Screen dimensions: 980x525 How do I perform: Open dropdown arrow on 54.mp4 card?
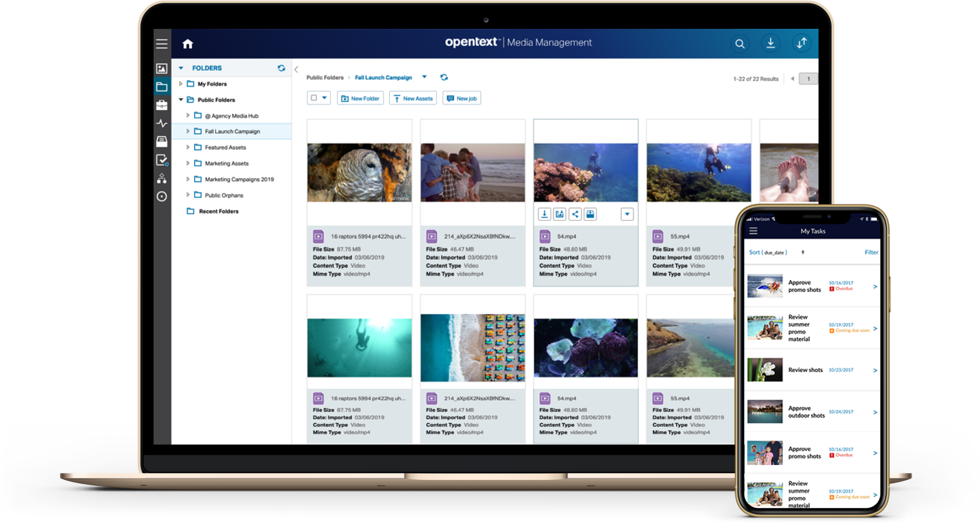627,214
